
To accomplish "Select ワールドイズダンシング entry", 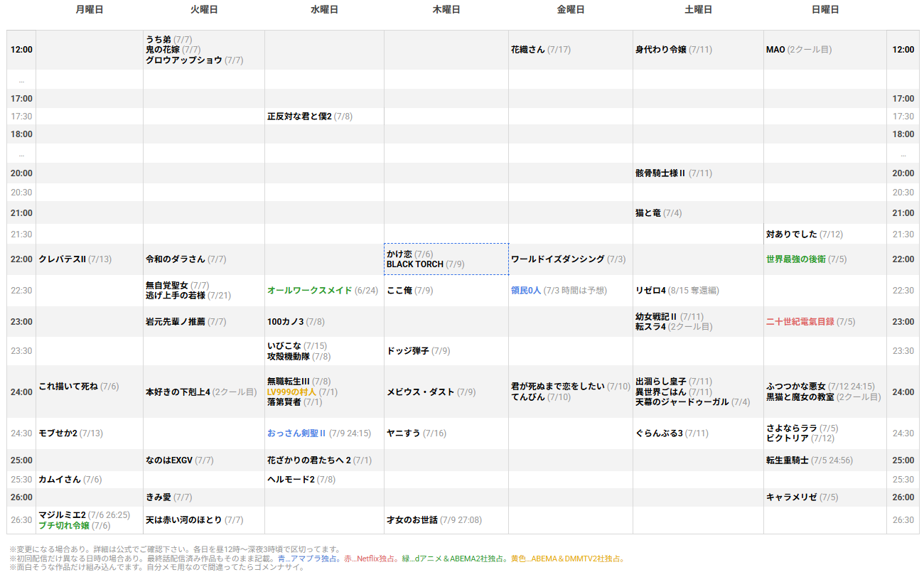I will tap(558, 259).
